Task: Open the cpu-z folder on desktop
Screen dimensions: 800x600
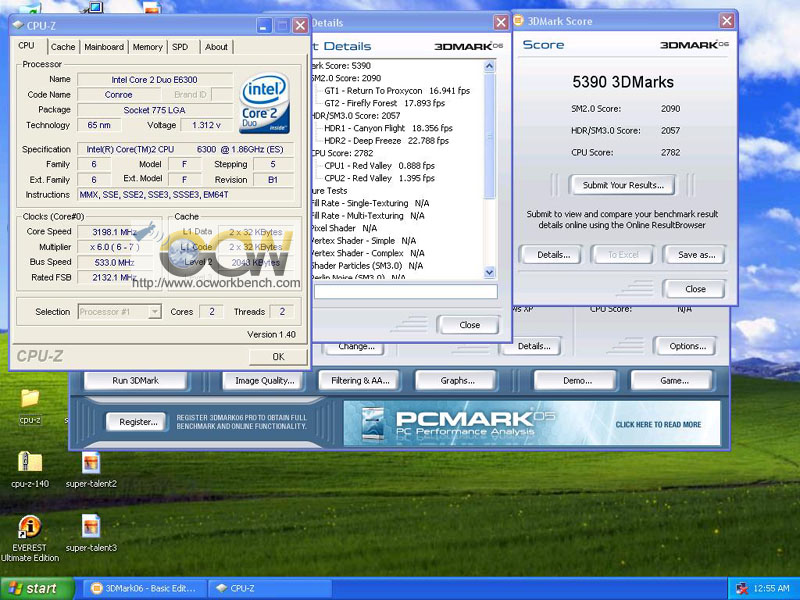Action: [x=30, y=406]
